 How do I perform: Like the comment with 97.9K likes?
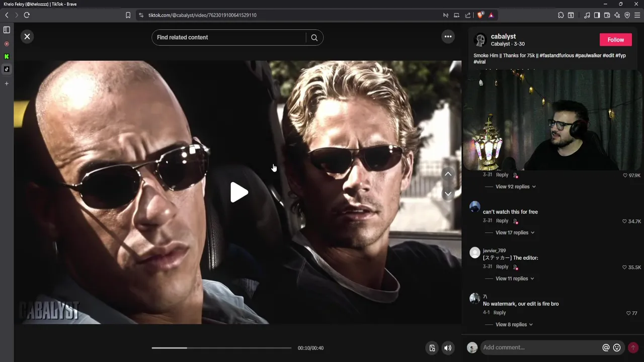click(625, 175)
